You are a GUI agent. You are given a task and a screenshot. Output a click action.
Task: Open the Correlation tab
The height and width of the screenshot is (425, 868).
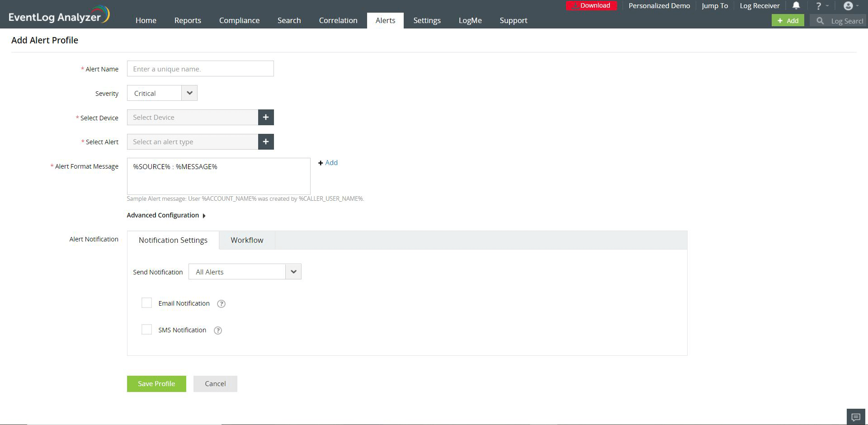pyautogui.click(x=338, y=20)
